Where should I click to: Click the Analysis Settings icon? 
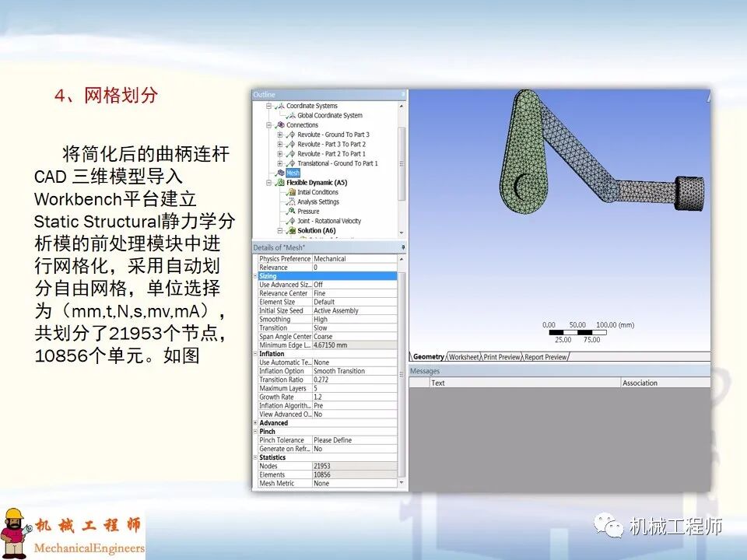(291, 202)
